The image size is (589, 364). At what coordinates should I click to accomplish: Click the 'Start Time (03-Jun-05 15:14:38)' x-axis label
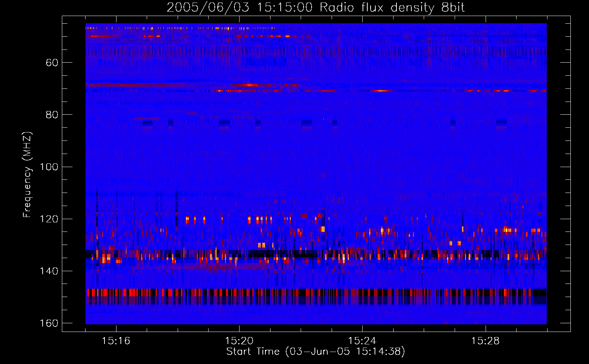pyautogui.click(x=316, y=352)
